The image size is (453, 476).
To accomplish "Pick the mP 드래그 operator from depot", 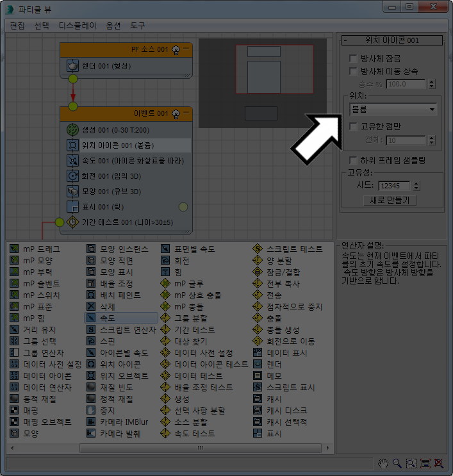I will point(14,249).
